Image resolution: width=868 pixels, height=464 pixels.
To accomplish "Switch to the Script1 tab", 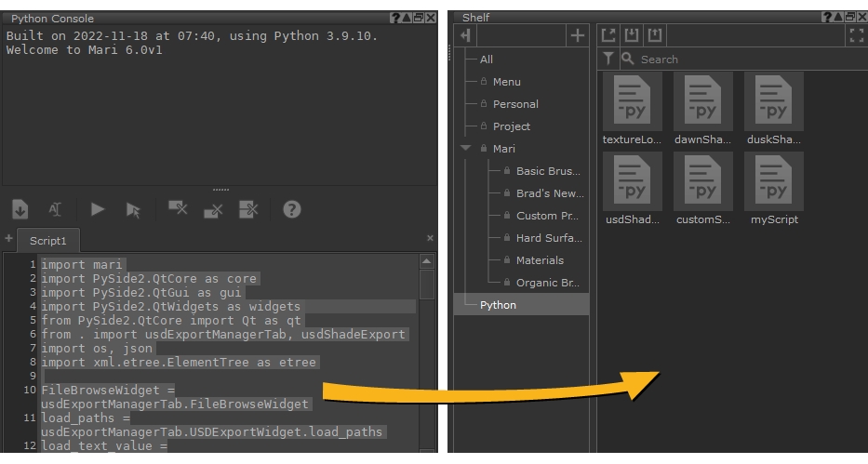I will coord(47,240).
